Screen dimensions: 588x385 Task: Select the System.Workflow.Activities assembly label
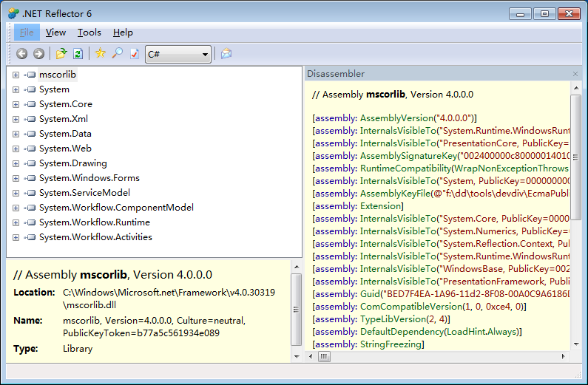95,237
